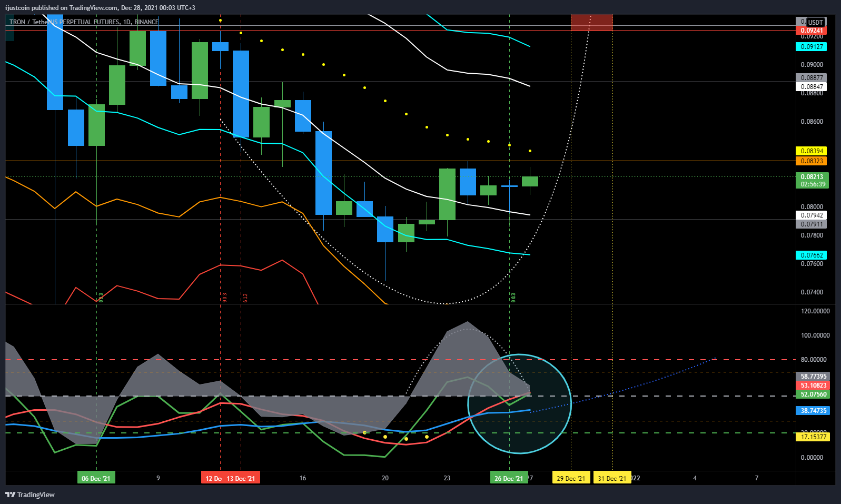This screenshot has width=841, height=504.
Task: Click the 0.09000 price axis tick
Action: tap(812, 65)
